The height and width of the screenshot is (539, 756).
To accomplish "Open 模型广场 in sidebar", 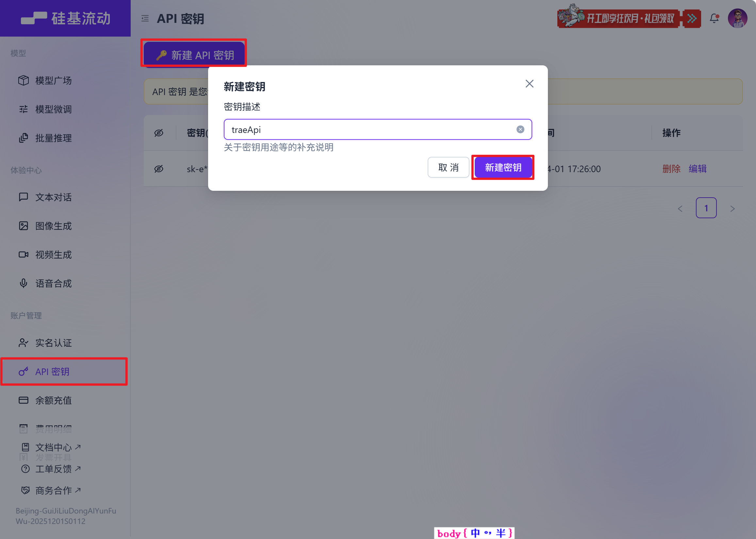I will point(65,80).
